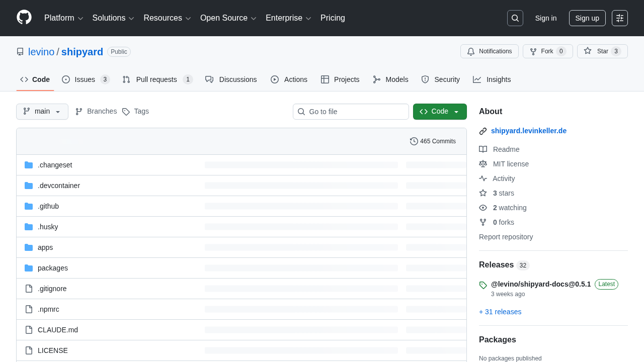Open the Activity pulse link

click(503, 178)
